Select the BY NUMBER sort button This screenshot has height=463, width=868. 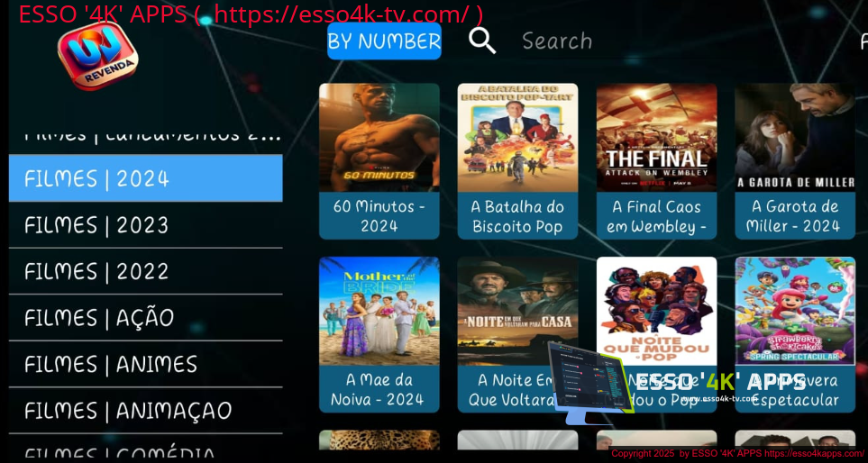pos(384,41)
